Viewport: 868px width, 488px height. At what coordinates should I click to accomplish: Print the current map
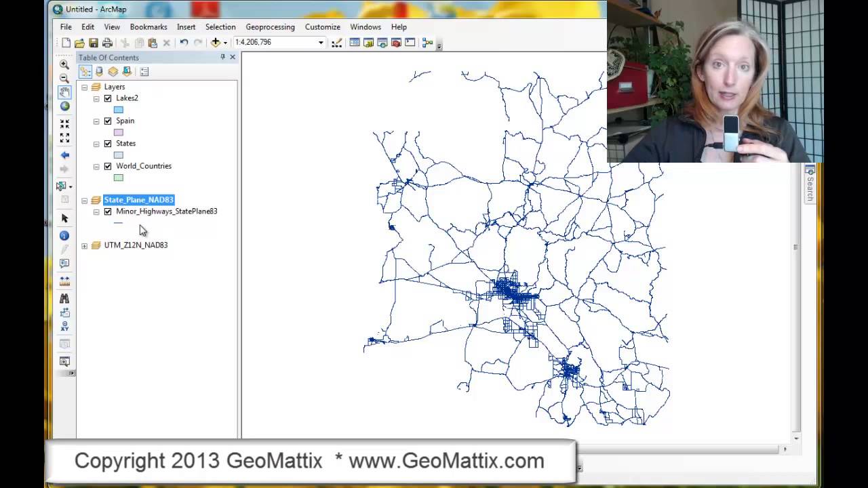tap(107, 43)
